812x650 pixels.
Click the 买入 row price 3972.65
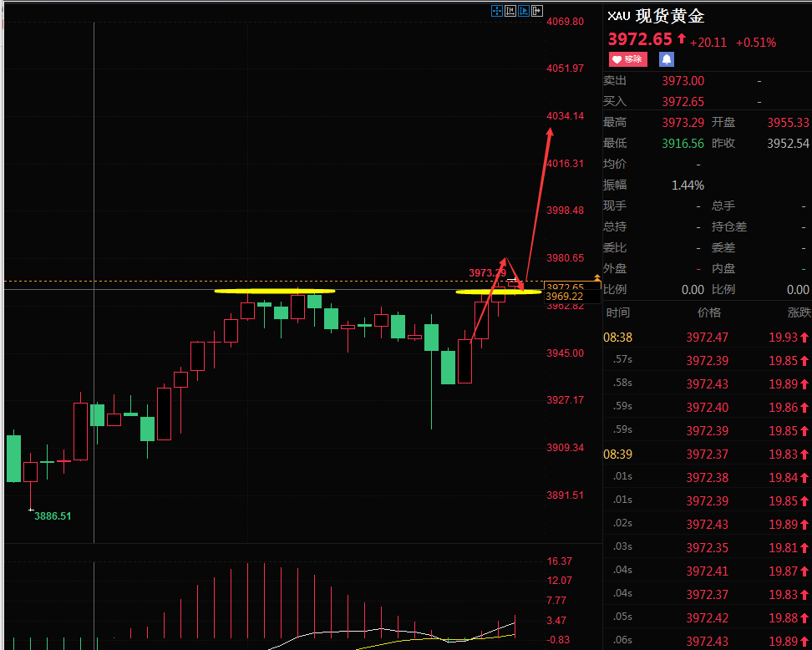coord(683,102)
